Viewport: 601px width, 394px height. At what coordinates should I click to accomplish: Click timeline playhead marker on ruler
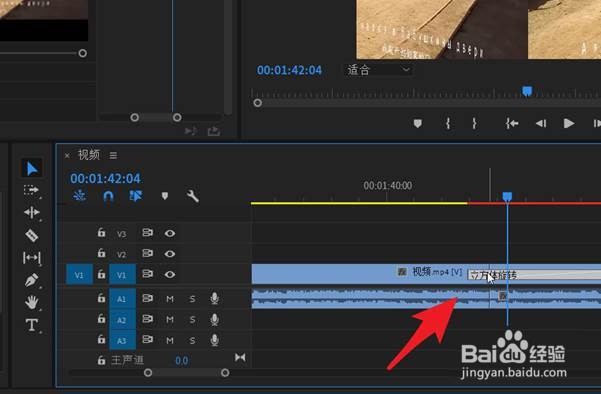(507, 197)
